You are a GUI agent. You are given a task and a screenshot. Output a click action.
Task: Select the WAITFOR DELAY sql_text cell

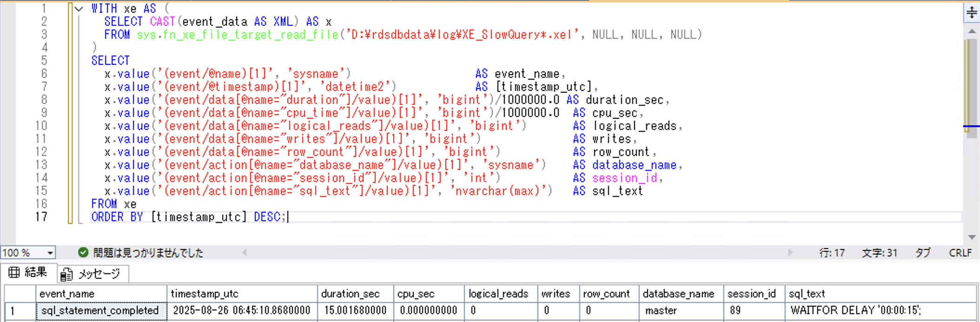(881, 311)
